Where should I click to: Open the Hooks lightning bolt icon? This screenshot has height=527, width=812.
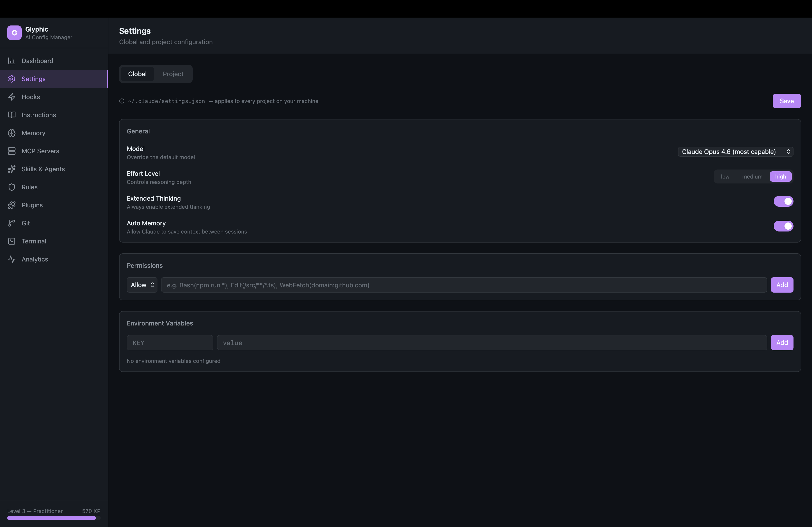click(12, 97)
